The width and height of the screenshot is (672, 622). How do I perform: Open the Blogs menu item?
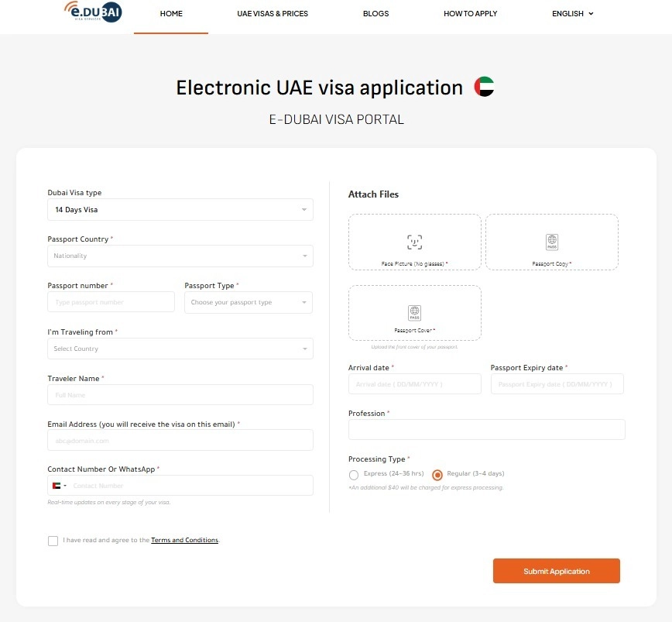click(x=375, y=14)
